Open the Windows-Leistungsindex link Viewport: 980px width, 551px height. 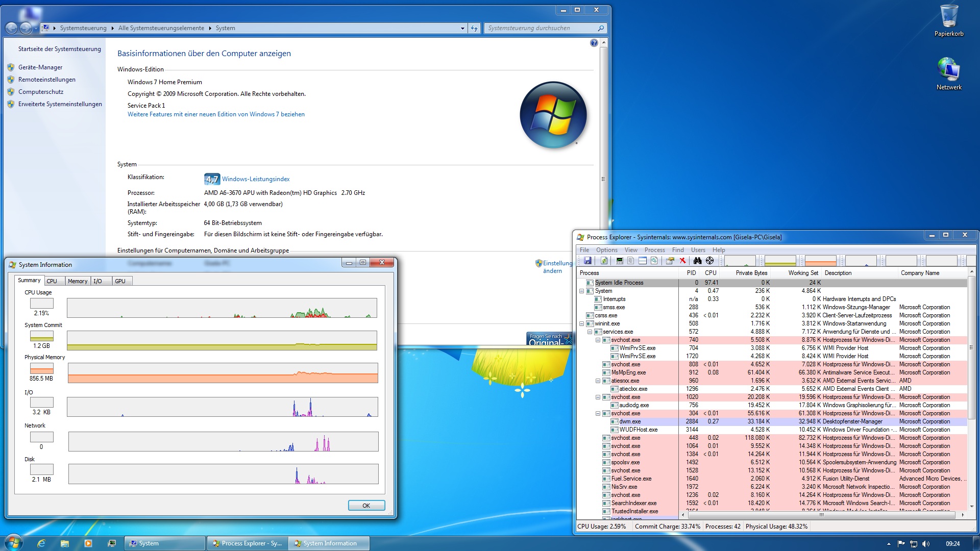[256, 179]
